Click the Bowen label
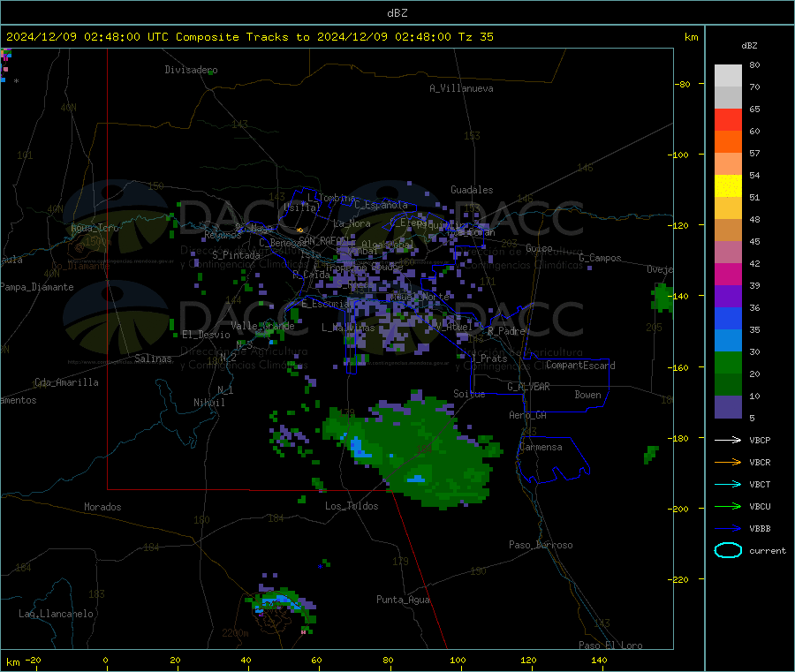Viewport: 795px width, 672px height. [588, 395]
